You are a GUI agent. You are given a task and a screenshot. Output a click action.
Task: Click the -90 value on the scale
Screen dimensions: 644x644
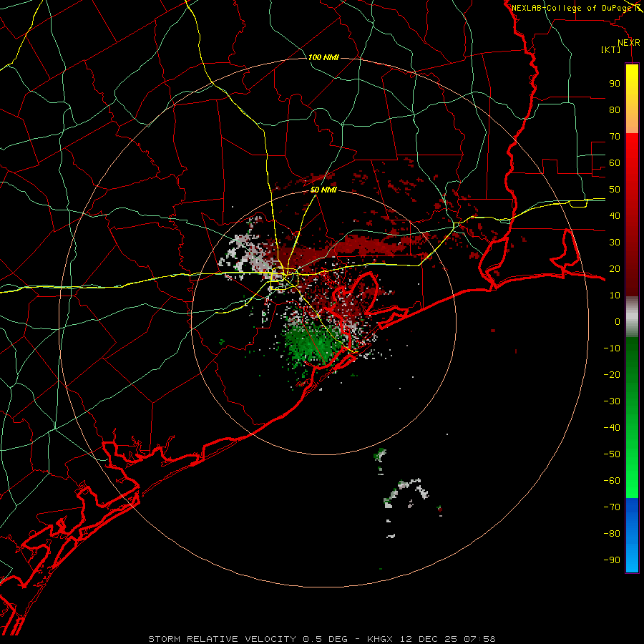point(612,560)
